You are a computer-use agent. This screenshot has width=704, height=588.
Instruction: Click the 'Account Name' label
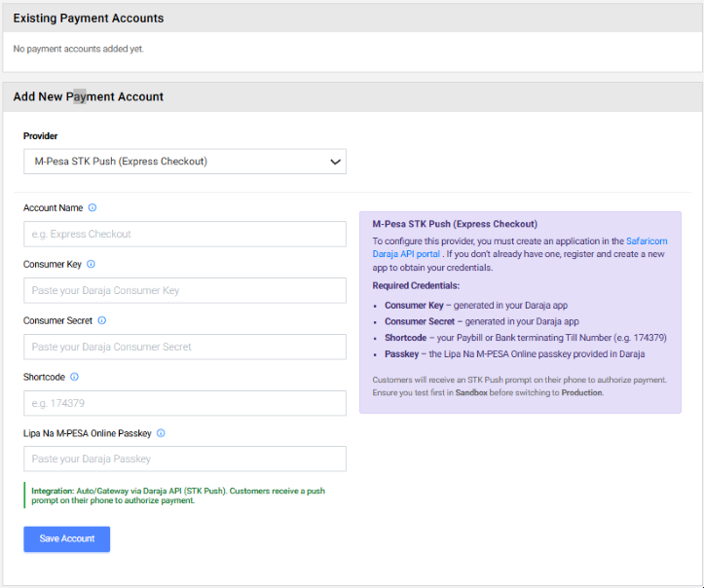(53, 207)
